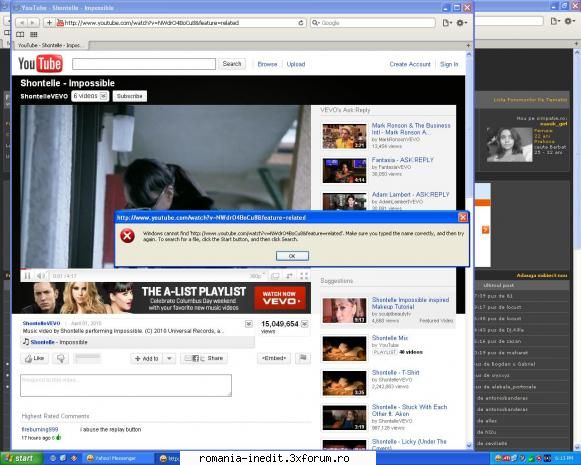This screenshot has width=581, height=465.
Task: Like the video with thumbs up
Action: pyautogui.click(x=34, y=358)
